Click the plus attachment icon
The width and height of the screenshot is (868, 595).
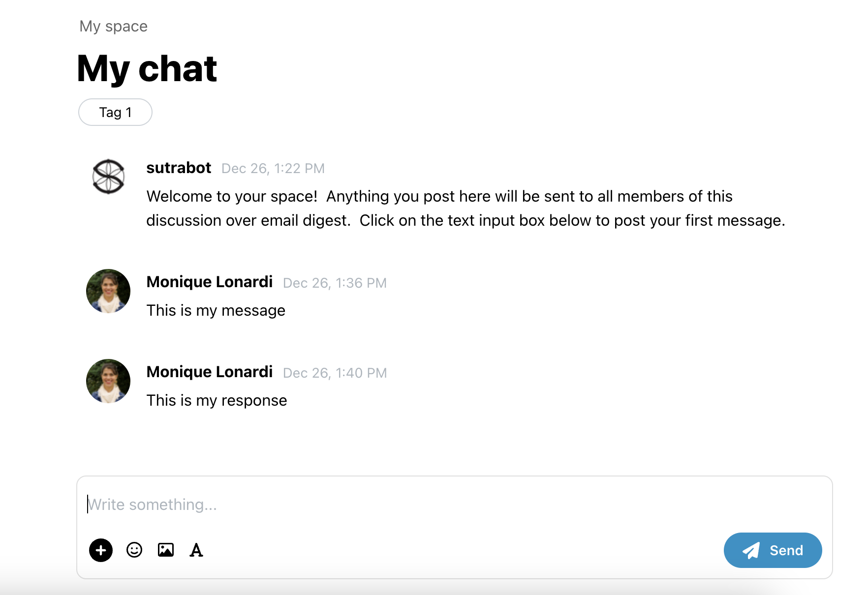(x=101, y=550)
